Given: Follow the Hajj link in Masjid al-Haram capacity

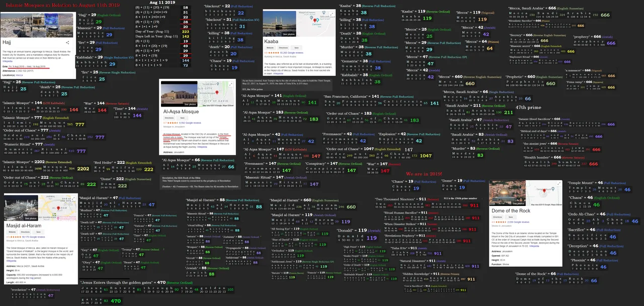Looking at the screenshot, I should [x=31, y=278].
